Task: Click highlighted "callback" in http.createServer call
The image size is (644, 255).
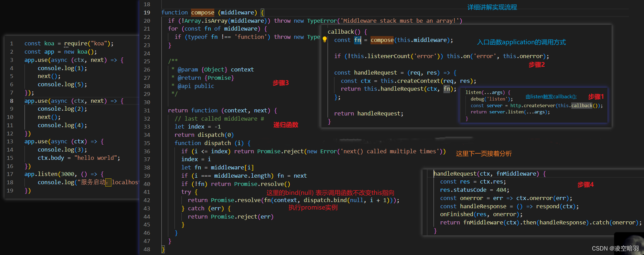Action: pyautogui.click(x=582, y=106)
